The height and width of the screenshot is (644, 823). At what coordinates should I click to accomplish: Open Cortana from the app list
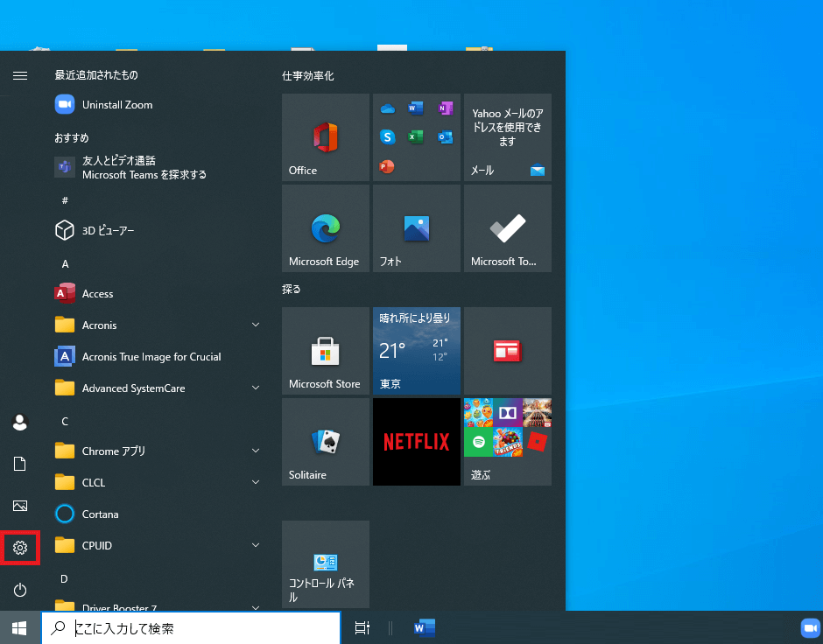100,514
